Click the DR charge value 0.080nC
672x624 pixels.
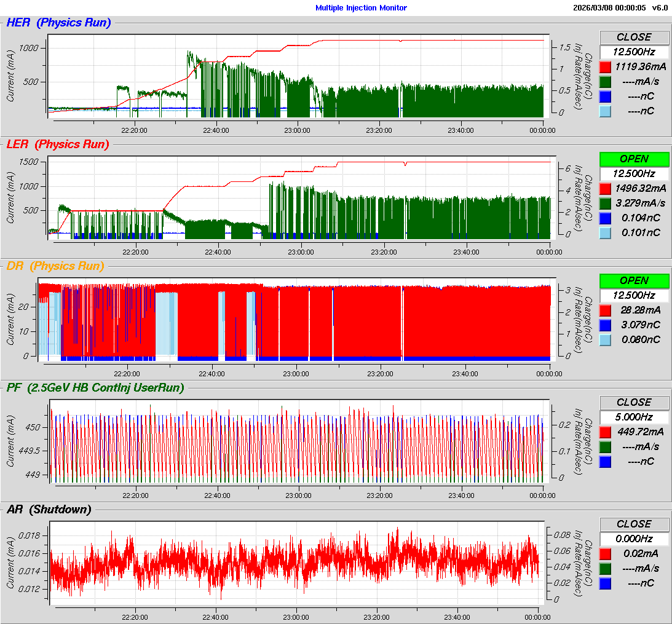[641, 340]
